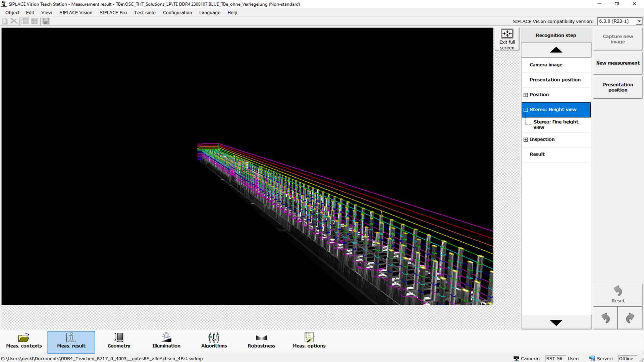Image resolution: width=644 pixels, height=362 pixels.
Task: Click the Exit full screen icon
Action: pyautogui.click(x=507, y=34)
